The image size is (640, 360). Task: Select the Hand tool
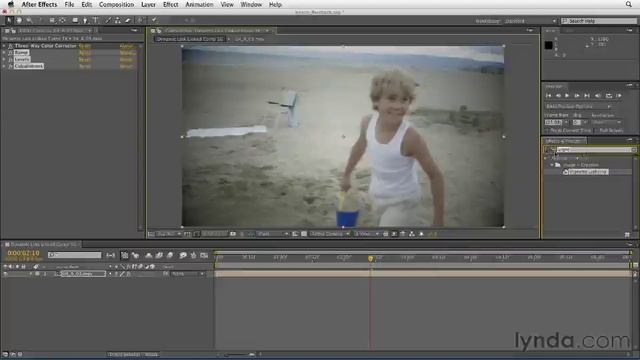click(x=19, y=20)
